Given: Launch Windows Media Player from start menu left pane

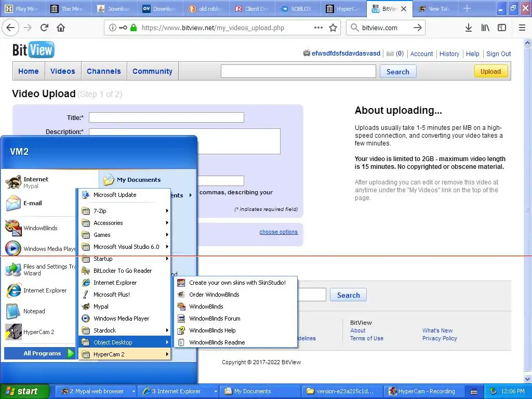Looking at the screenshot, I should tap(39, 249).
